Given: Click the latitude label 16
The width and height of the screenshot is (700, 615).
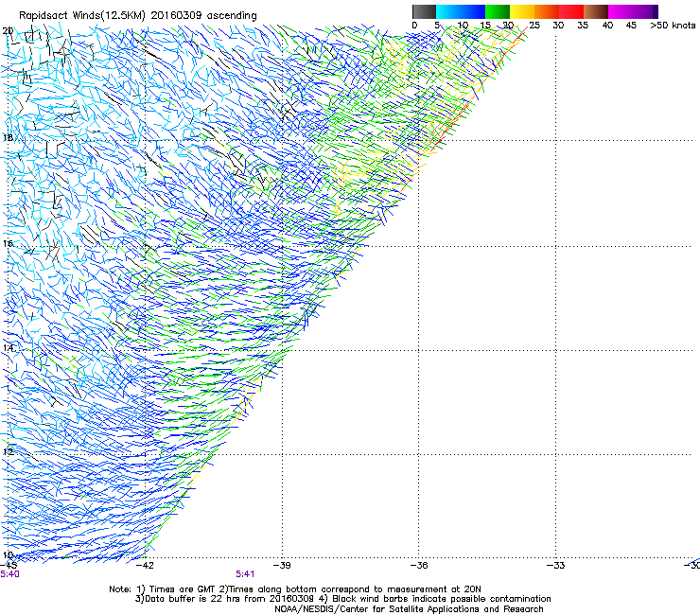Looking at the screenshot, I should click(8, 243).
